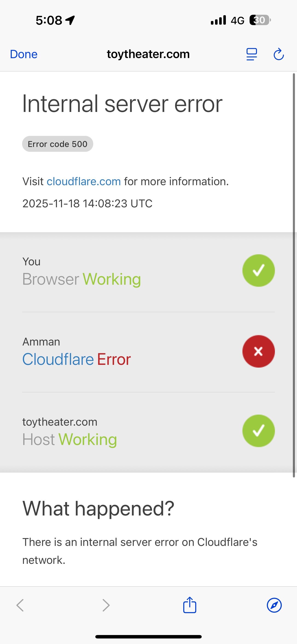Screen dimensions: 297x644
Task: Open the cloudflare.com link
Action: [x=84, y=181]
